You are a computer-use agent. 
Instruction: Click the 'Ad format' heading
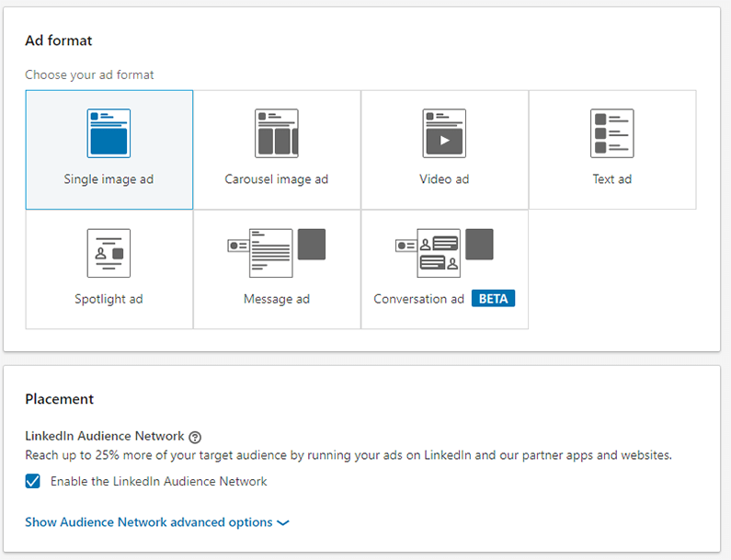click(59, 40)
